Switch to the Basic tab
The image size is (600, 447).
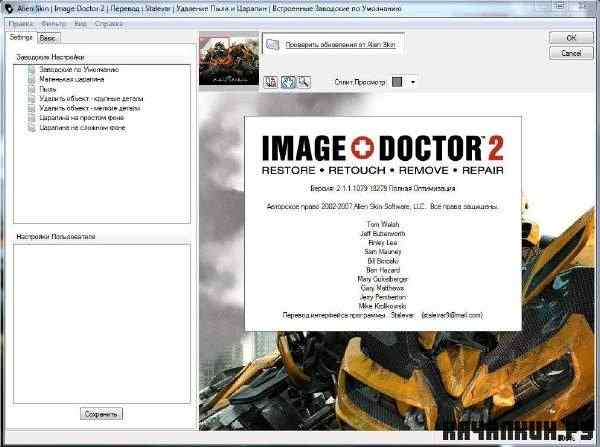coord(48,38)
